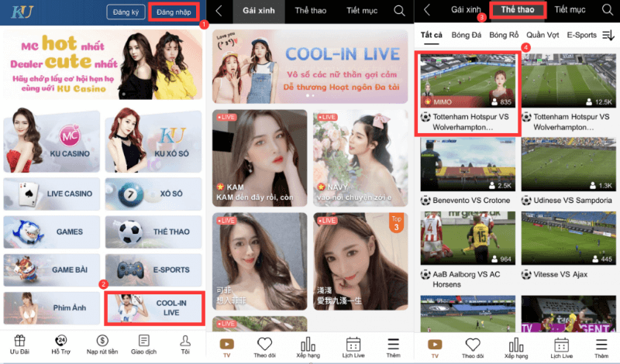620x364 pixels.
Task: Open the XỔ SỐ lottery tile
Action: point(153,194)
